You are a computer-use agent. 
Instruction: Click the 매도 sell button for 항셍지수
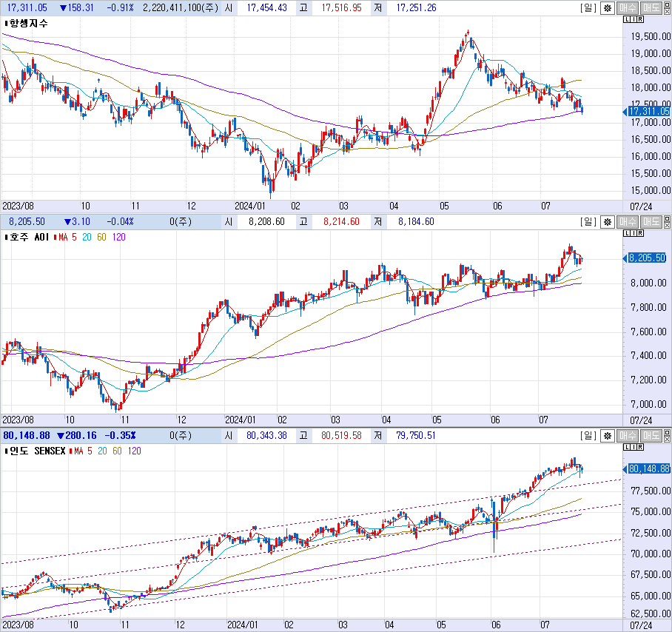coord(651,7)
